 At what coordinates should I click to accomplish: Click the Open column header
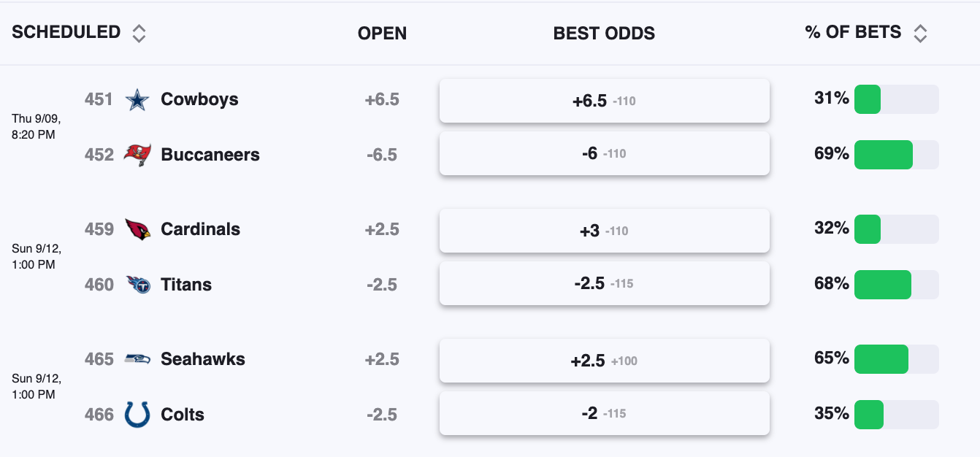tap(382, 34)
